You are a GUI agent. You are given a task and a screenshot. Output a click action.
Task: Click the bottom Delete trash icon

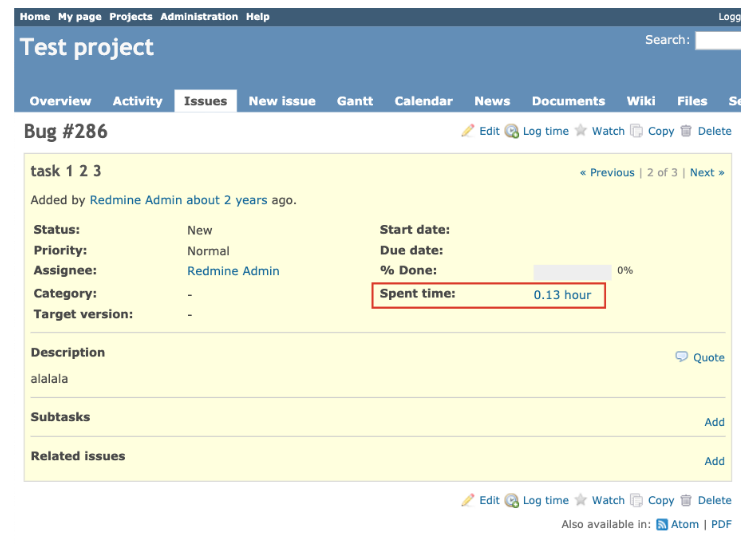tap(686, 500)
